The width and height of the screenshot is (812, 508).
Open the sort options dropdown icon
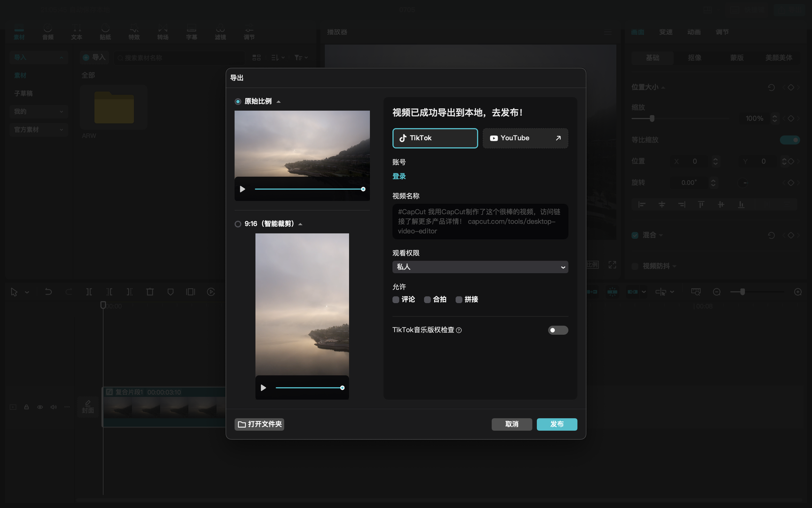(x=278, y=57)
